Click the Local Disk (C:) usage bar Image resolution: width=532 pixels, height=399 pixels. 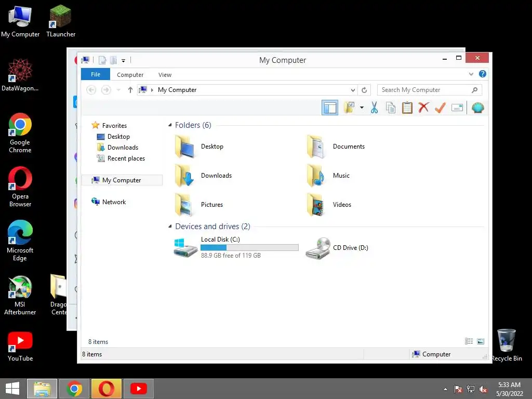point(249,248)
